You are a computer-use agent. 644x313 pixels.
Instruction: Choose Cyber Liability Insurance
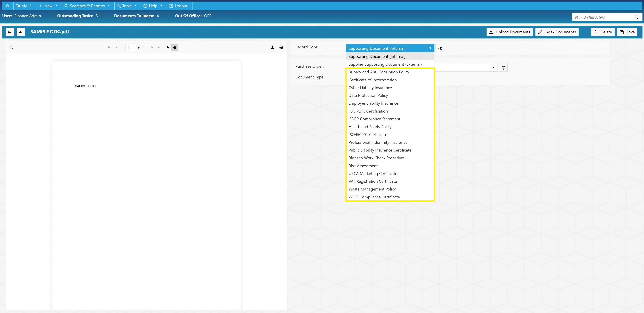click(x=390, y=88)
